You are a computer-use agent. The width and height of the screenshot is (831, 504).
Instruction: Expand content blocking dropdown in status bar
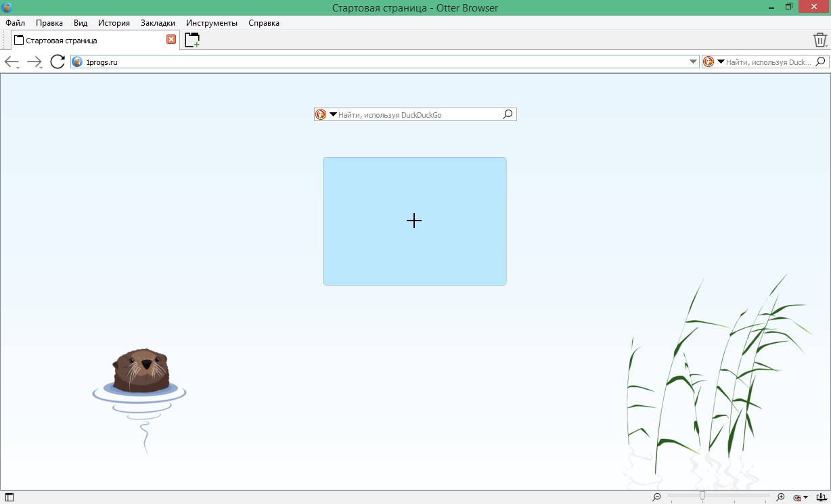(x=805, y=497)
